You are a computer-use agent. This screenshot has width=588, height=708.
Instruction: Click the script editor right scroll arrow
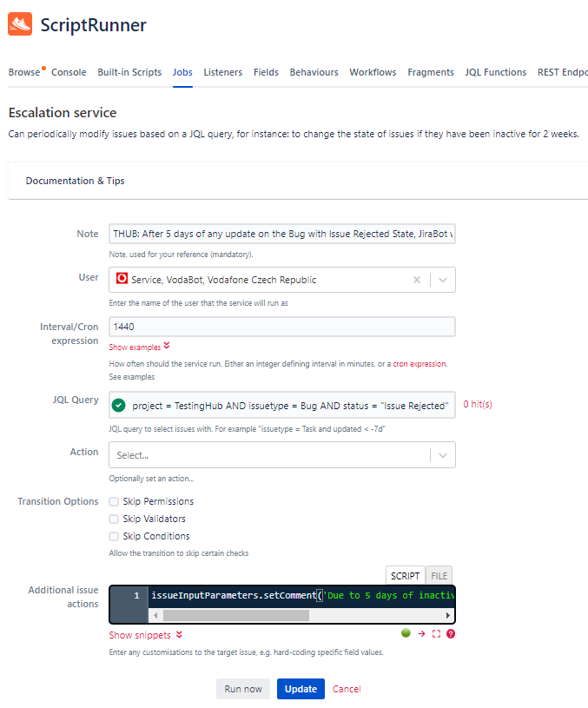pos(447,615)
